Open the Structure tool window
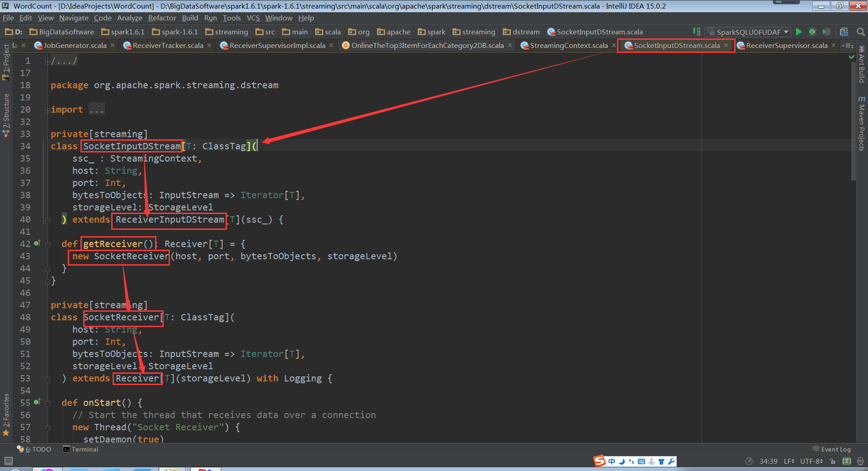 point(6,115)
